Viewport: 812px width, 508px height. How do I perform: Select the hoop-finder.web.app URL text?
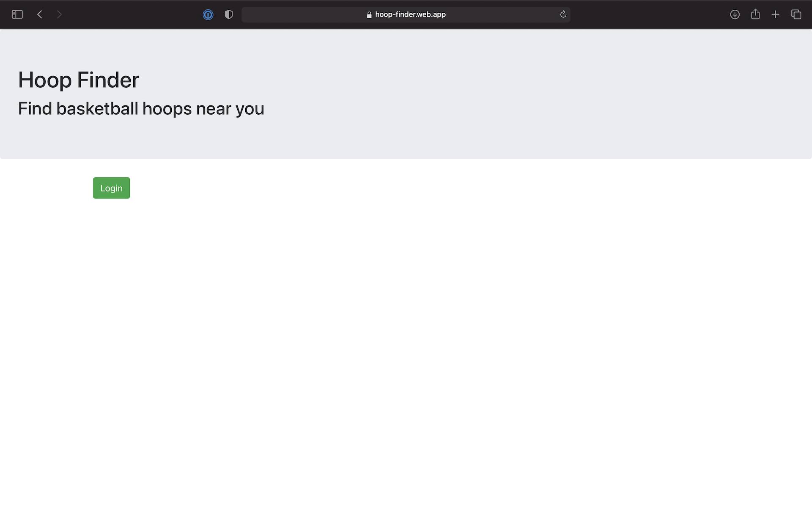click(x=410, y=14)
